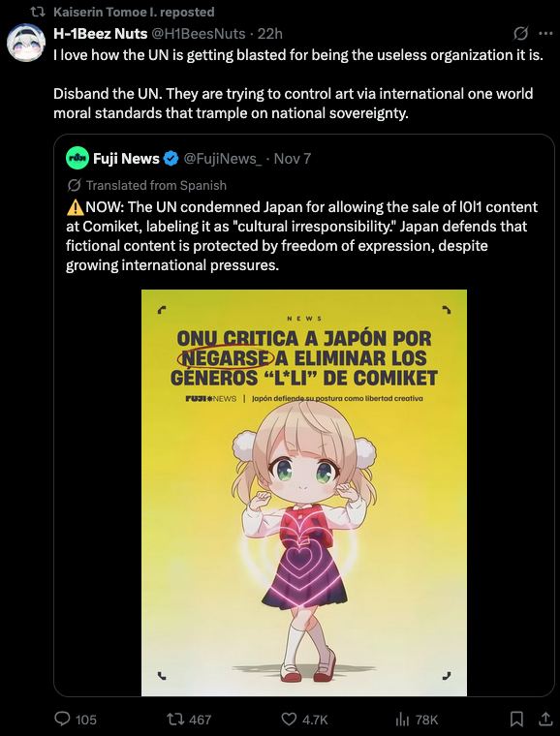Toggle the Translated from Spanish label
Viewport: 560px width, 736px height.
[146, 185]
